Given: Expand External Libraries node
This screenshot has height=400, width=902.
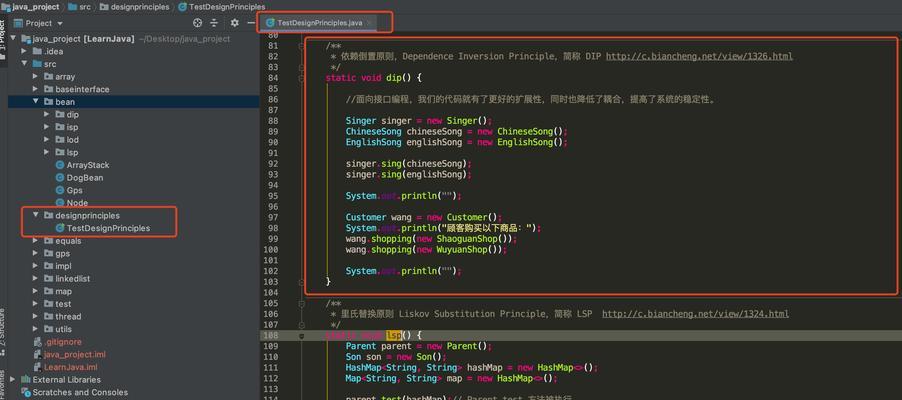Looking at the screenshot, I should click(x=13, y=379).
